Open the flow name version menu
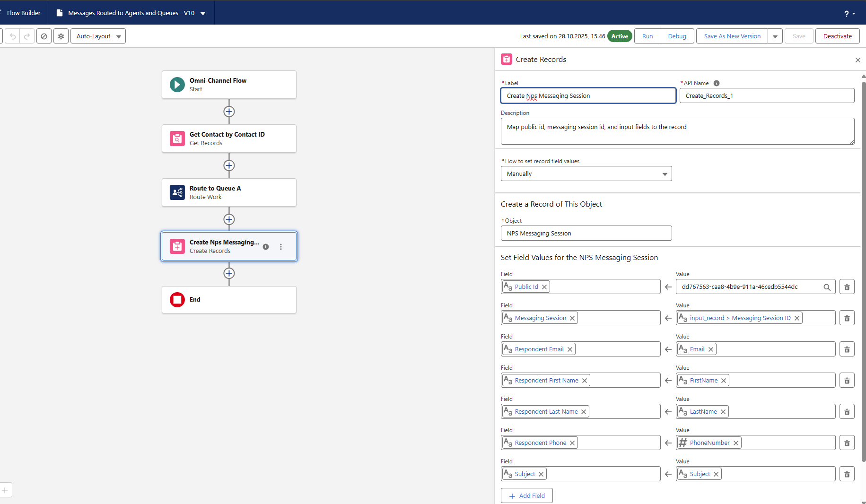 (203, 13)
